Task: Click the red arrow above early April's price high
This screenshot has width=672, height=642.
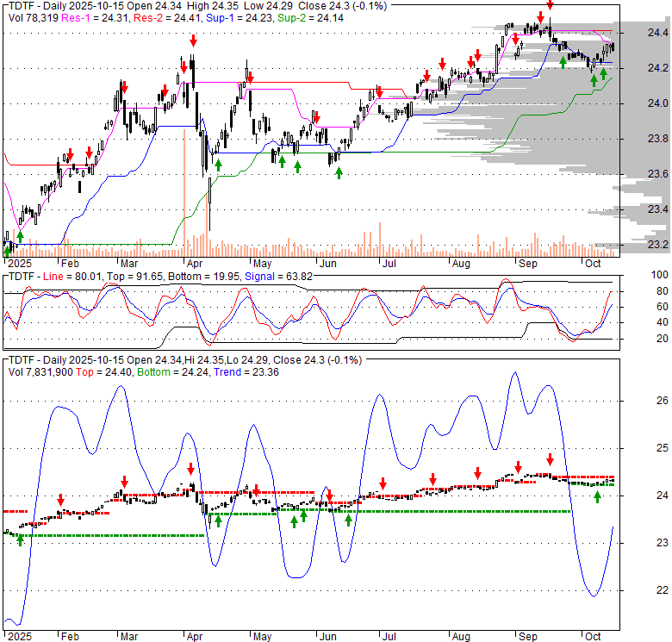Action: tap(194, 41)
